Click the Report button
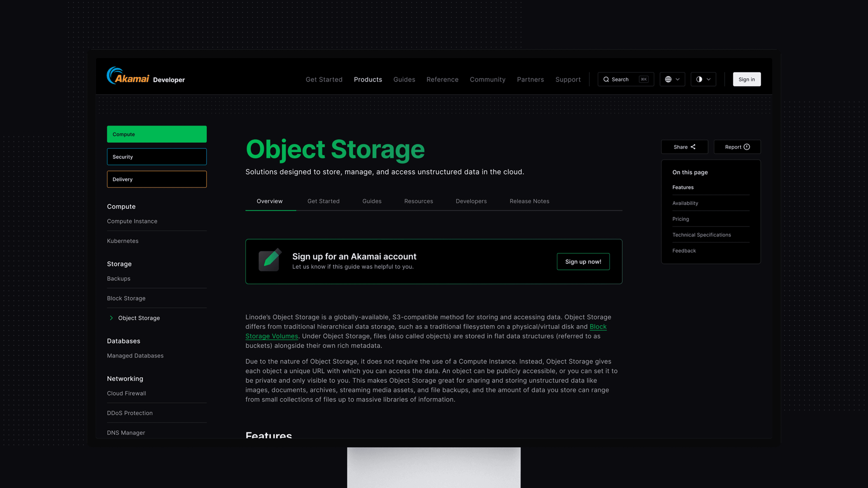Screen dimensions: 868x488 [737, 147]
